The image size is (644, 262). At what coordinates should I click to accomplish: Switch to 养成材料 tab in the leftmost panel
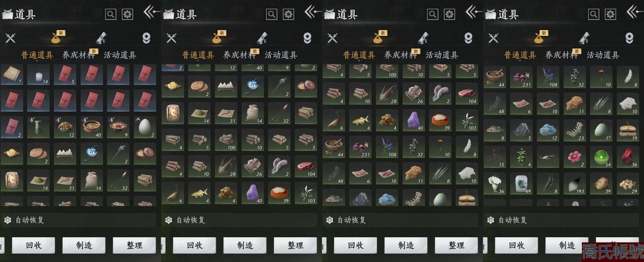pos(78,55)
